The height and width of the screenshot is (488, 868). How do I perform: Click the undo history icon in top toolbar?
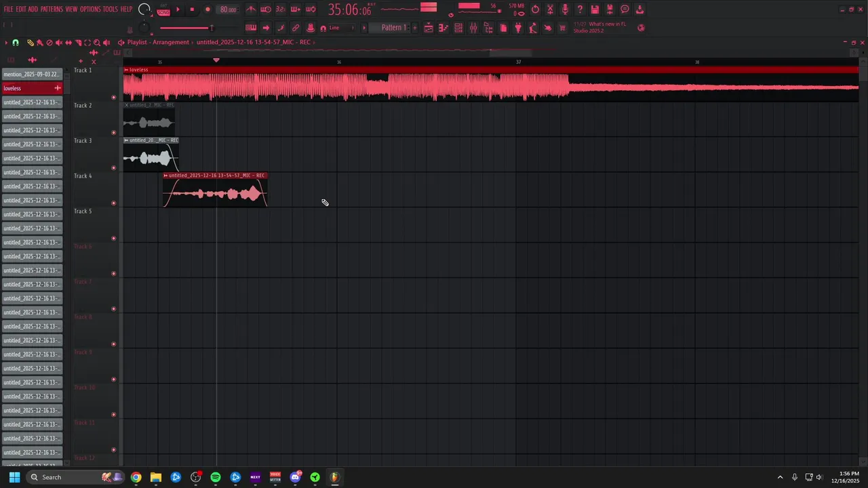pos(536,9)
